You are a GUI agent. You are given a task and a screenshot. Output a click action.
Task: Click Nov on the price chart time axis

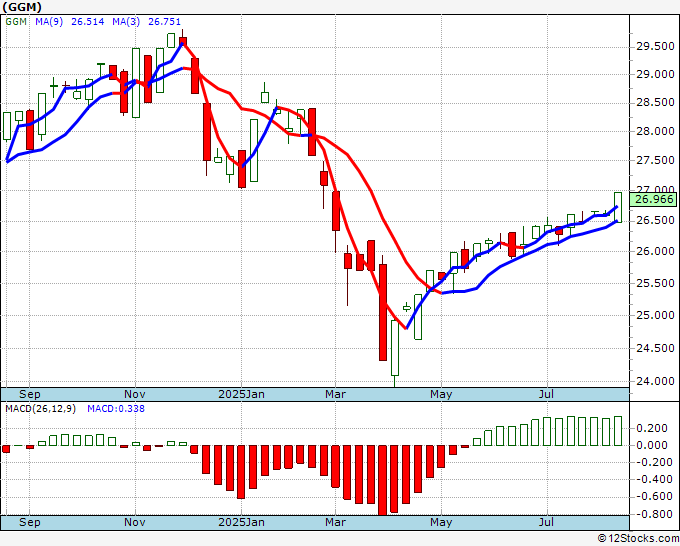(x=135, y=394)
